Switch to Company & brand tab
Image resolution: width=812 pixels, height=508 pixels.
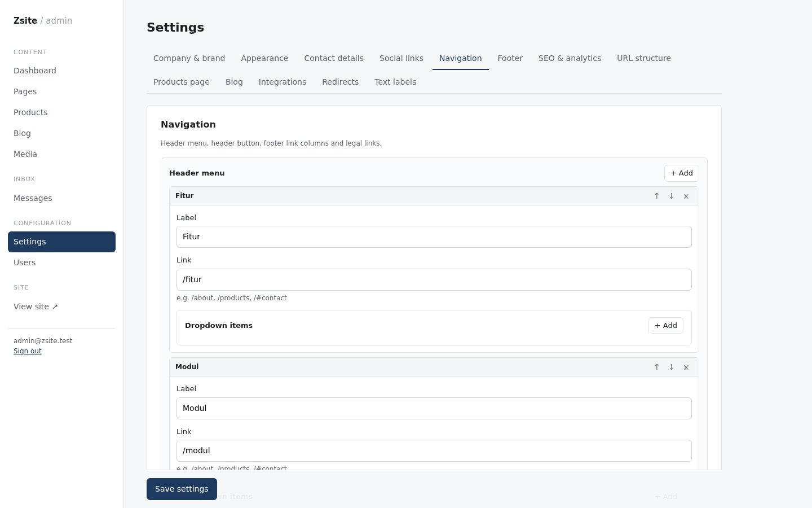pos(189,58)
